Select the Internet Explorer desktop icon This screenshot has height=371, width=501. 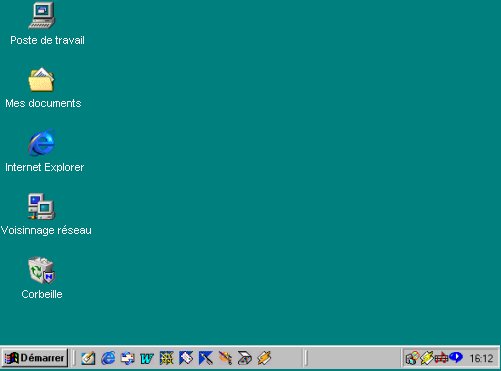(x=41, y=143)
